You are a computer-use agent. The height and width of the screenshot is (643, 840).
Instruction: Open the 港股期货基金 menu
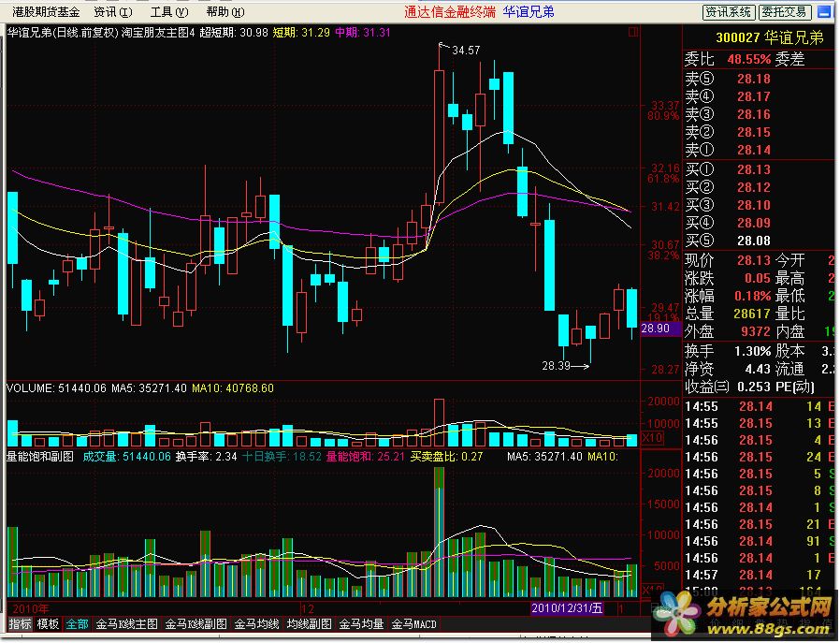pos(46,12)
